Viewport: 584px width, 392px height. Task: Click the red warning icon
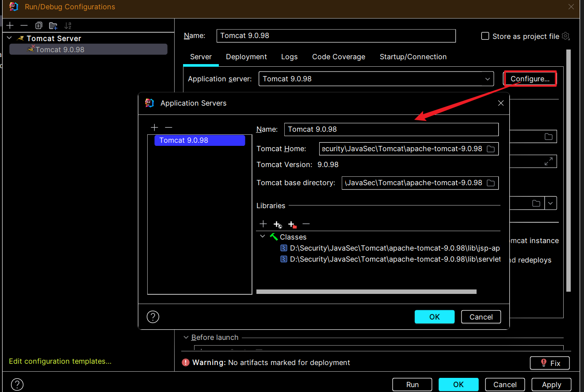tap(186, 362)
